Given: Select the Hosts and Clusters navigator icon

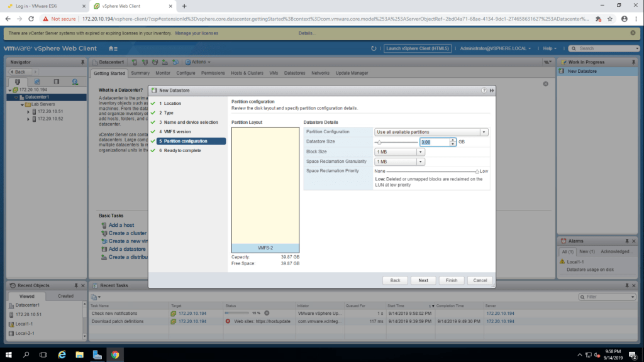Looking at the screenshot, I should tap(18, 82).
